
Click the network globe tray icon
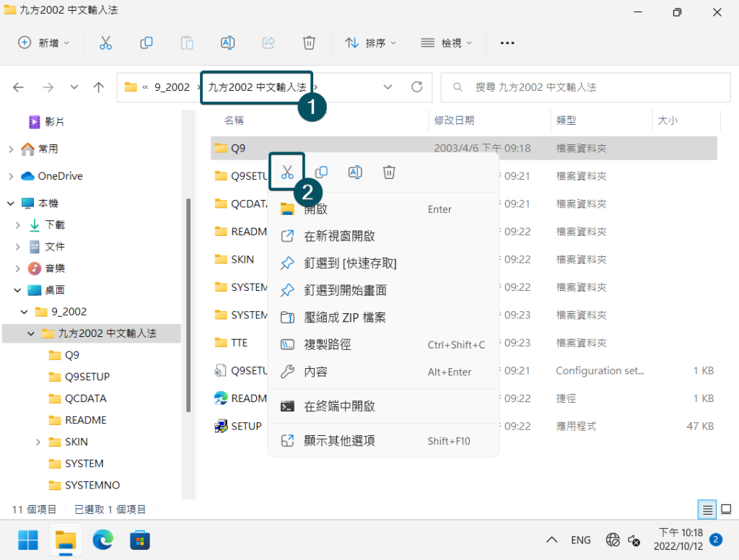[x=613, y=540]
